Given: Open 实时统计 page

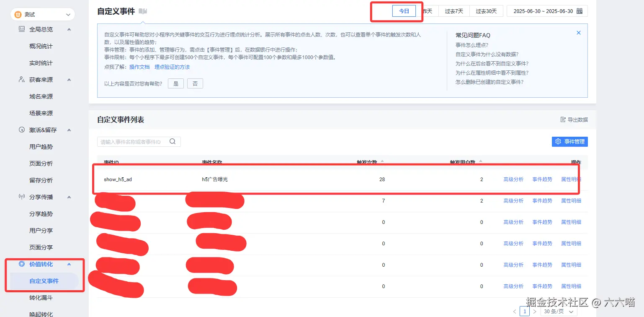Looking at the screenshot, I should point(41,63).
